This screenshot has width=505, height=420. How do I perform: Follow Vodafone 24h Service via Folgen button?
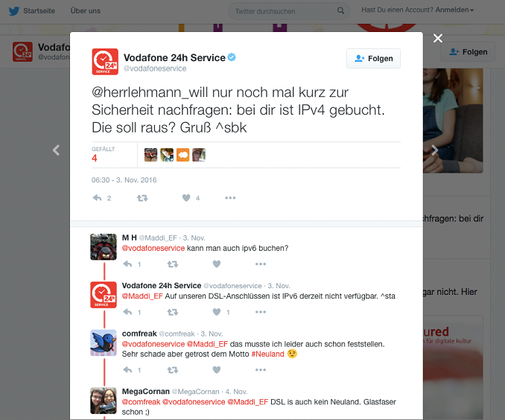(373, 58)
